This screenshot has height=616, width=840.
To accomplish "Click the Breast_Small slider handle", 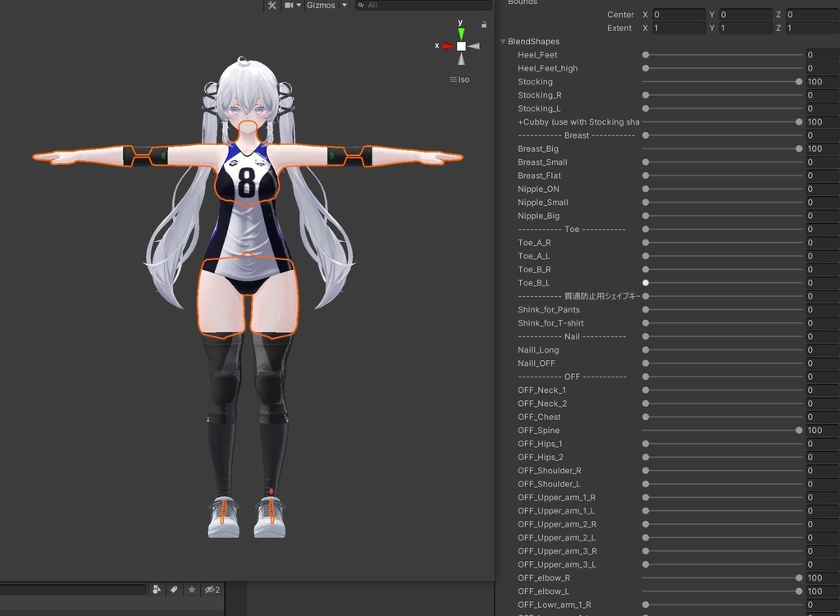I will coord(646,162).
